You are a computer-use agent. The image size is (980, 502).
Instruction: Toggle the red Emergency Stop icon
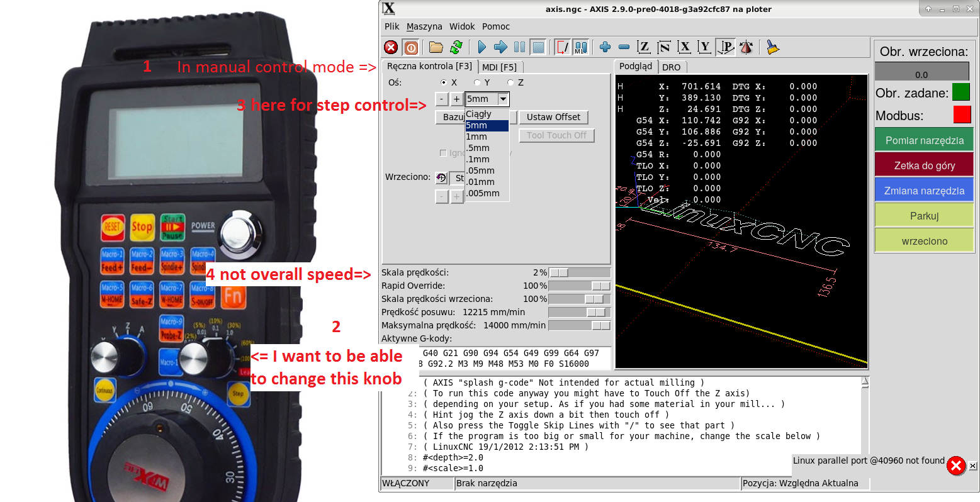tap(391, 47)
